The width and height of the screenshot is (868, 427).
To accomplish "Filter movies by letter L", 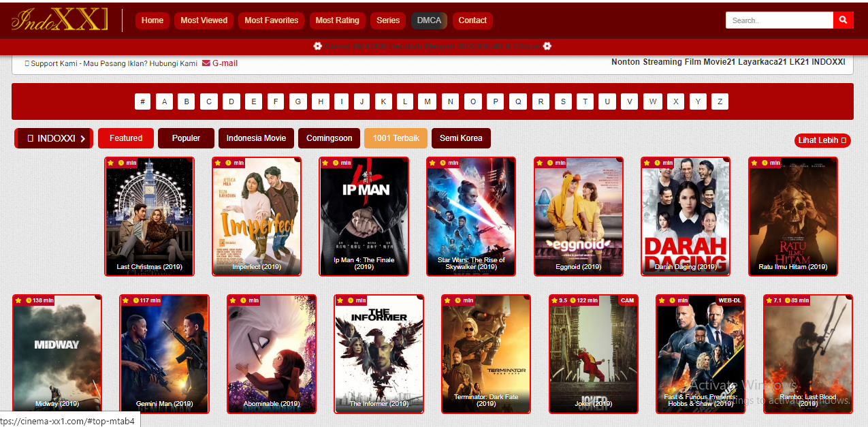I will (x=405, y=102).
